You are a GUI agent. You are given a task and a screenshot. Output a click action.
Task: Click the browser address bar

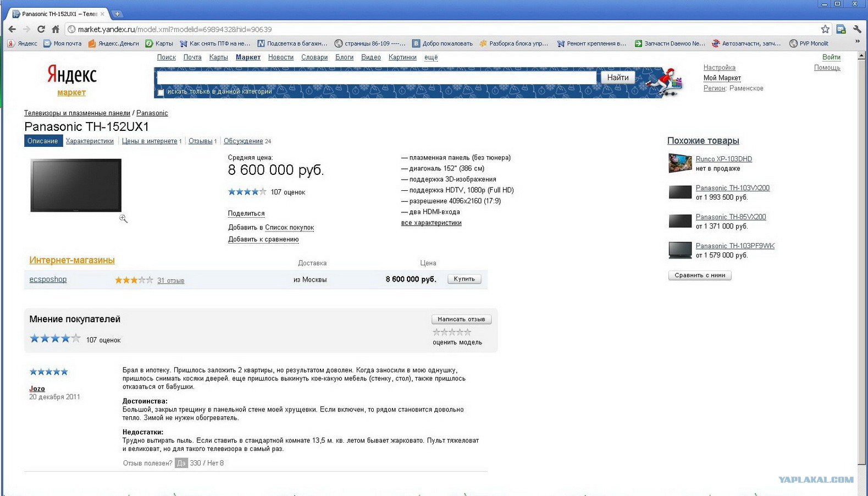[x=443, y=29]
